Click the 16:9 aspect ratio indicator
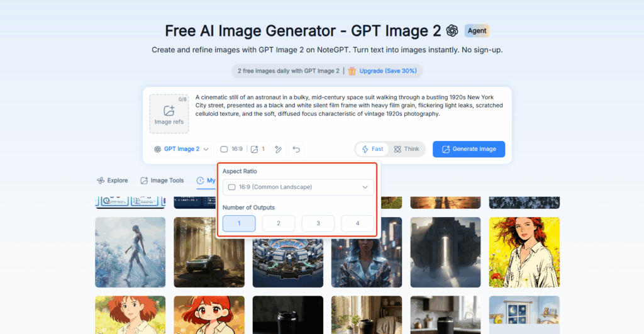 click(231, 149)
